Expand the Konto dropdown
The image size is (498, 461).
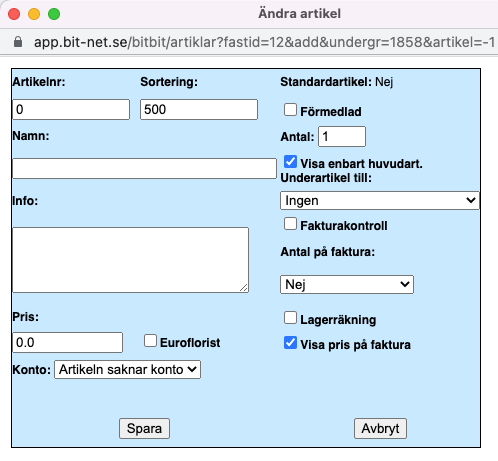pyautogui.click(x=127, y=369)
